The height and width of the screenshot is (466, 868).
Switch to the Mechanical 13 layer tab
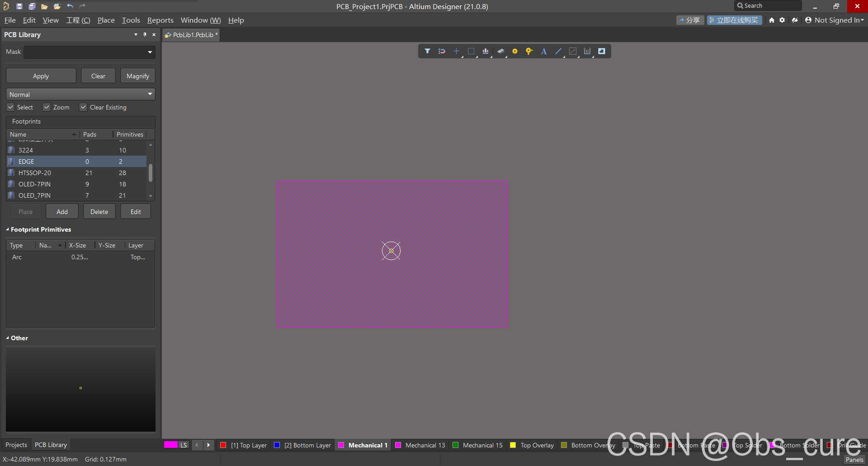point(425,445)
